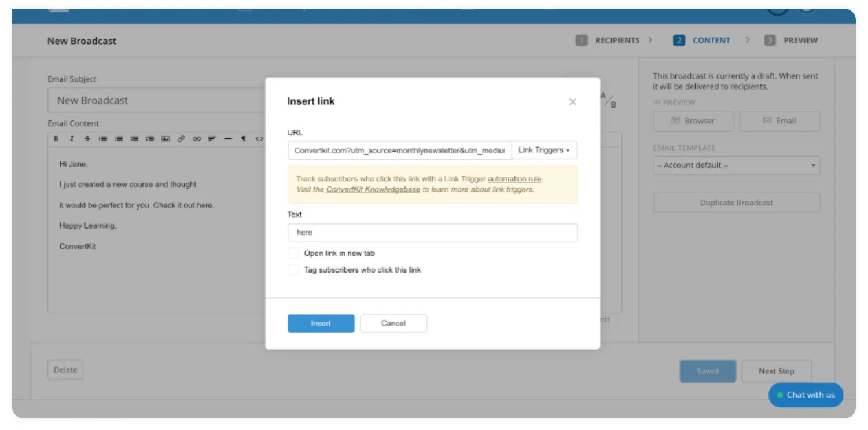This screenshot has height=430, width=868.
Task: Click the blue Insert button
Action: click(321, 324)
